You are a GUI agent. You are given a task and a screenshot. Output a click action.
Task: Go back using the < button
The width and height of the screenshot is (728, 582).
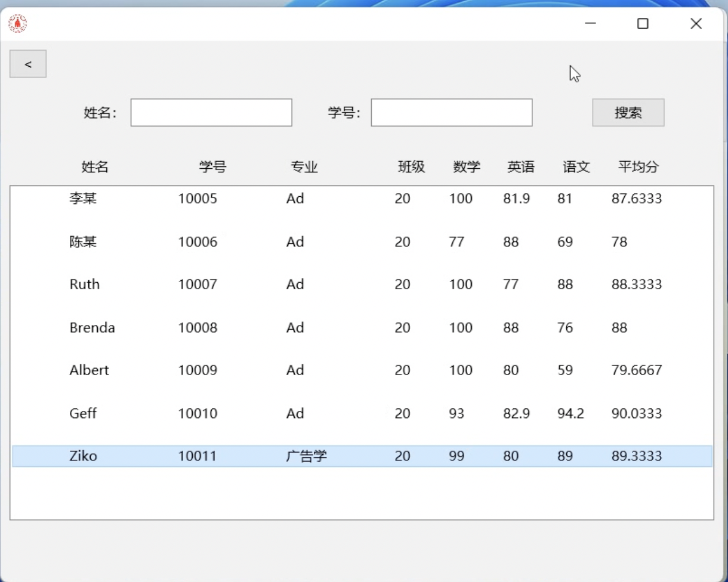pos(28,64)
